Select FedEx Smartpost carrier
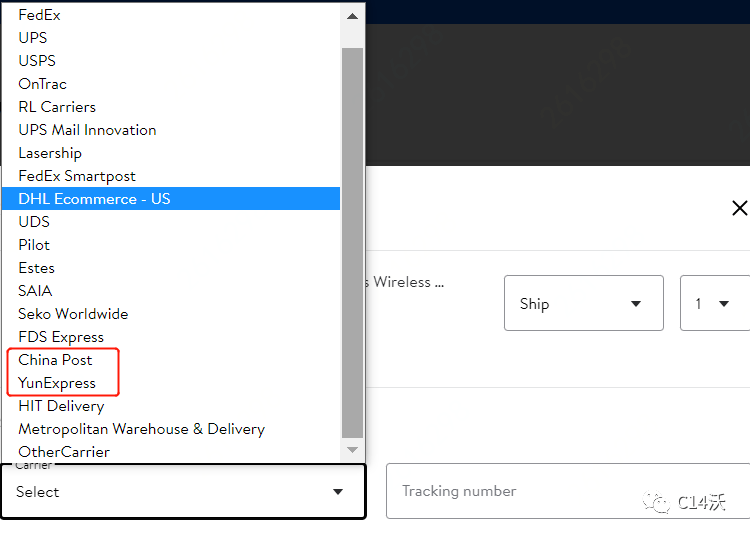This screenshot has height=535, width=750. pos(77,176)
